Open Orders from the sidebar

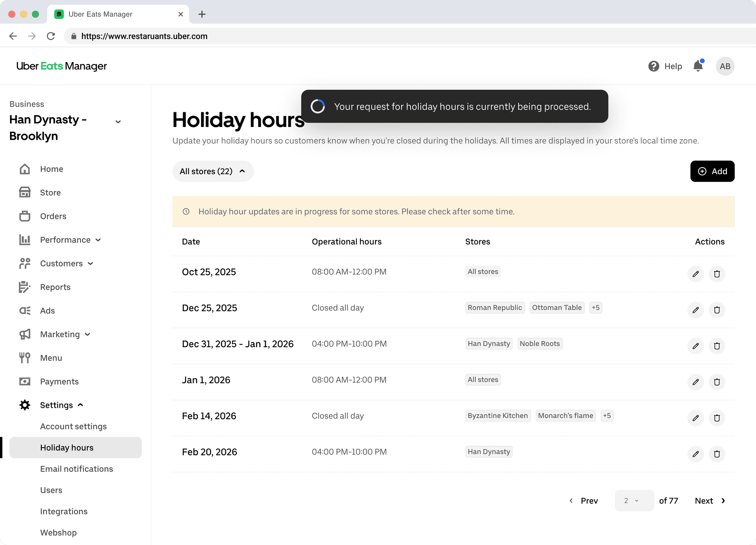(x=53, y=216)
